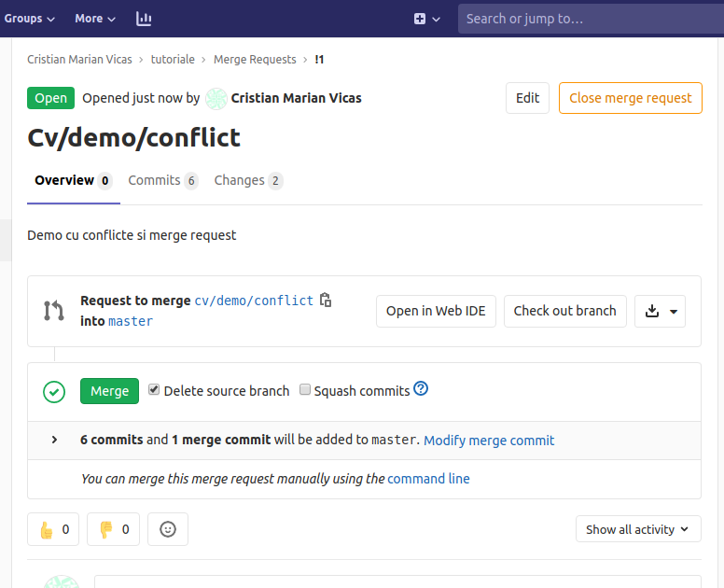724x588 pixels.
Task: Open the Show all activity dropdown
Action: (x=637, y=529)
